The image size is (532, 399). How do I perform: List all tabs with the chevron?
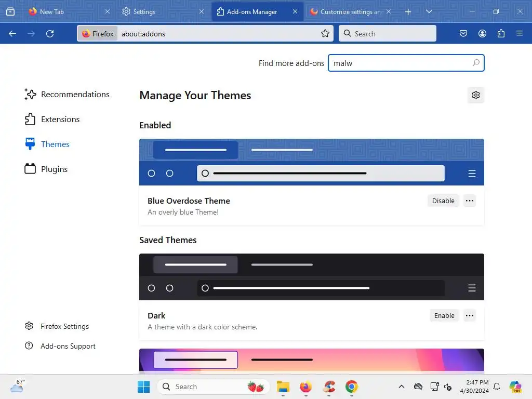429,11
